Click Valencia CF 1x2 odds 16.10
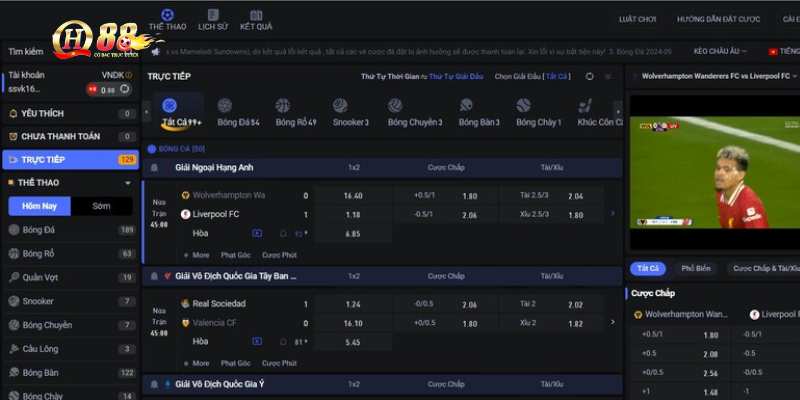This screenshot has height=400, width=800. click(x=353, y=323)
